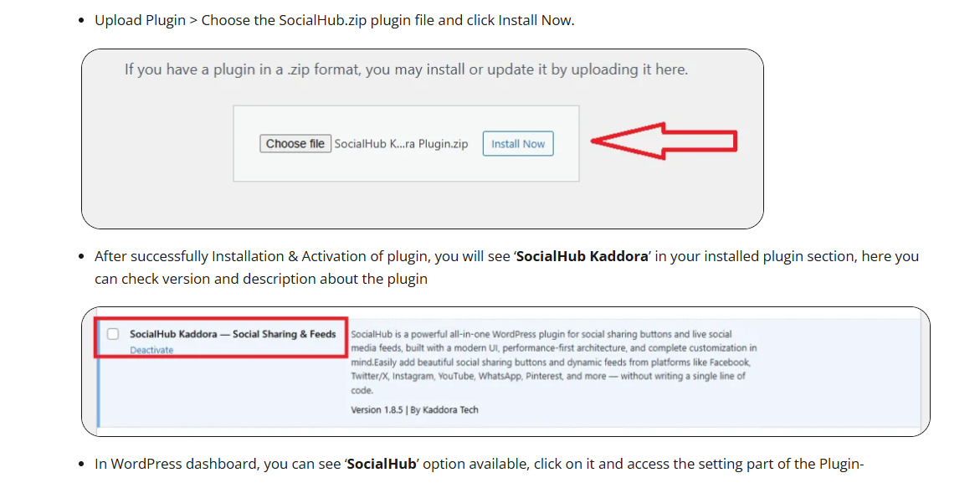Tick the SocialHub Kaddora plugin checkbox
Viewport: 980px width, 483px height.
pos(113,334)
